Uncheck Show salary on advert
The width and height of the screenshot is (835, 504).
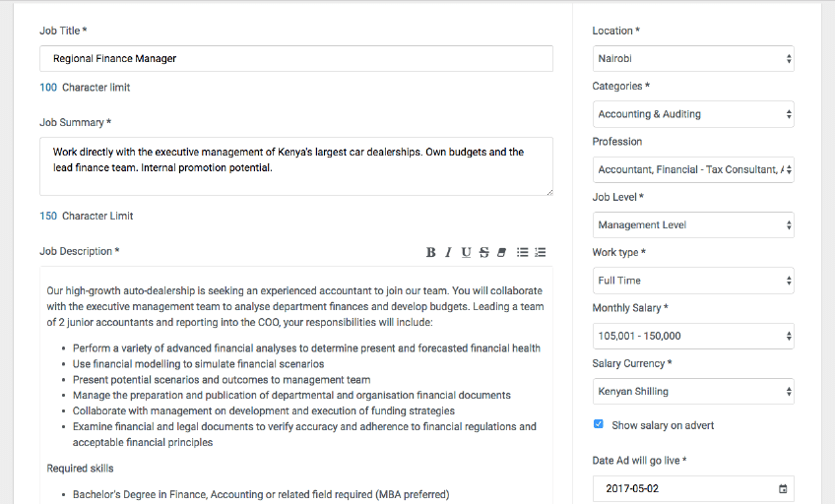pyautogui.click(x=599, y=425)
